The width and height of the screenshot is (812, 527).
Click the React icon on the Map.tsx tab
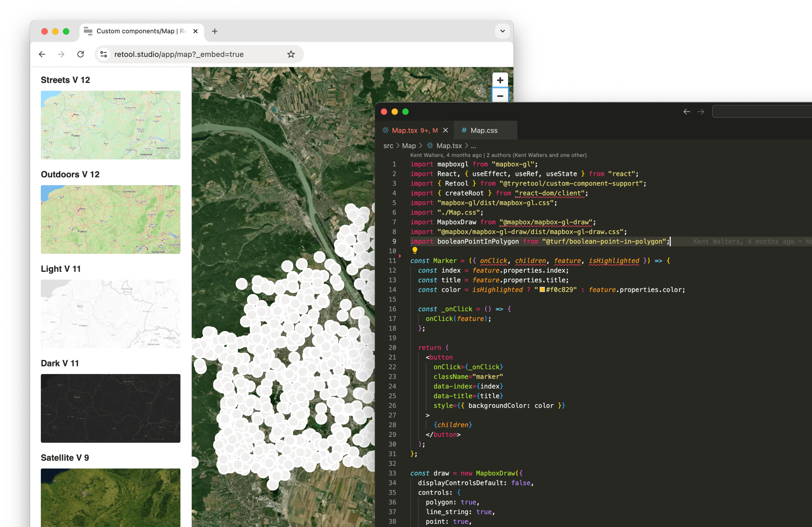[385, 130]
